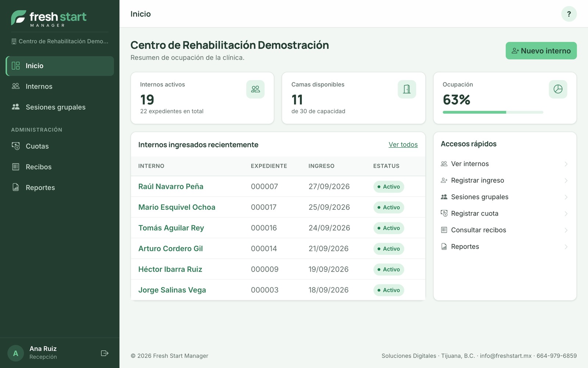Viewport: 588px width, 368px height.
Task: Open Héctor Ibarra Ruiz's record
Action: 170,269
